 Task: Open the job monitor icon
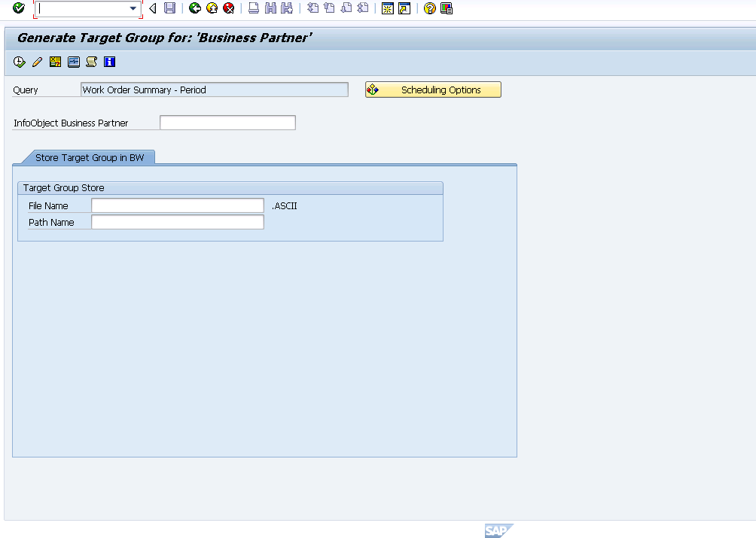click(73, 62)
